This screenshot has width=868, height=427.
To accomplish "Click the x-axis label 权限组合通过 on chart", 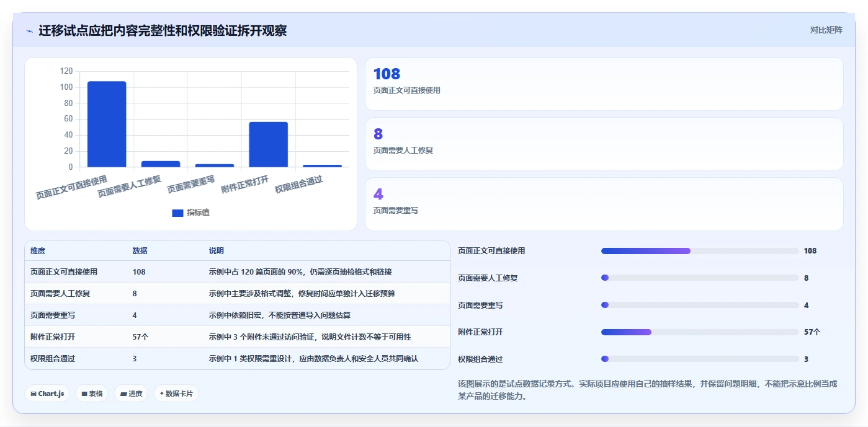I will [x=299, y=184].
